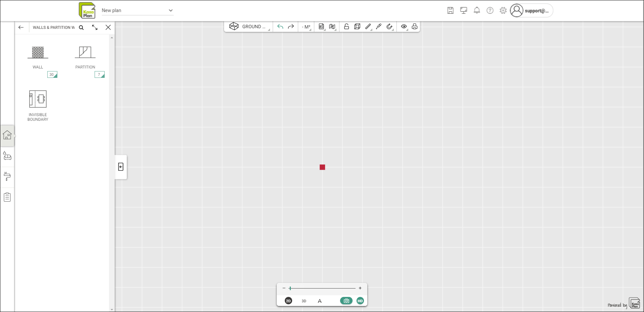Toggle the lock on the plan

[346, 27]
